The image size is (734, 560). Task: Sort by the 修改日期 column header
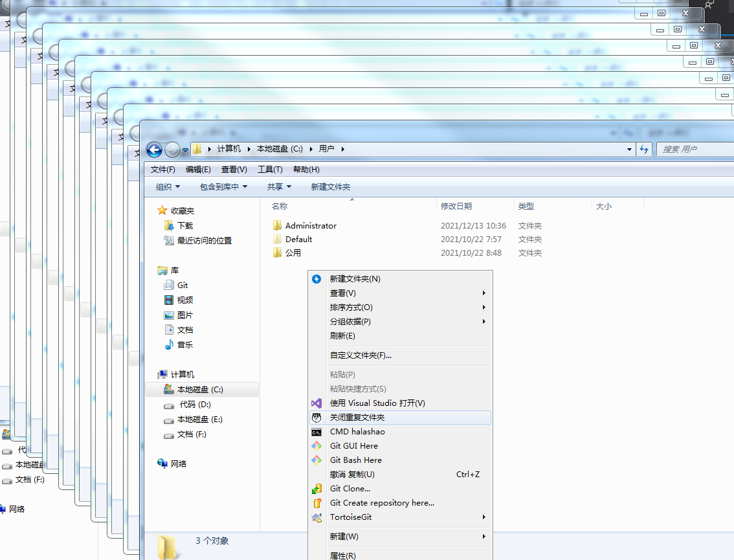(456, 206)
